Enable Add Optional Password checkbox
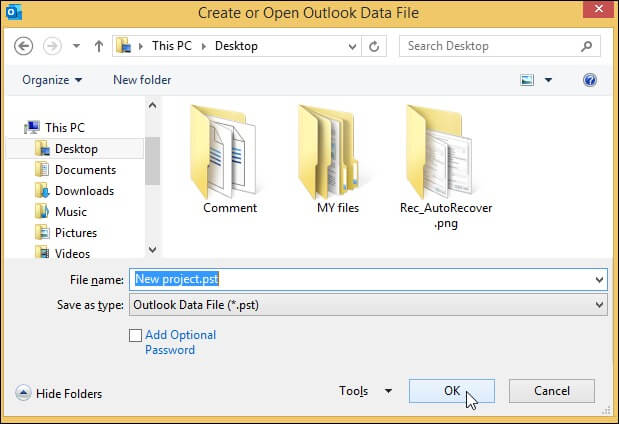The width and height of the screenshot is (619, 424). coord(135,336)
